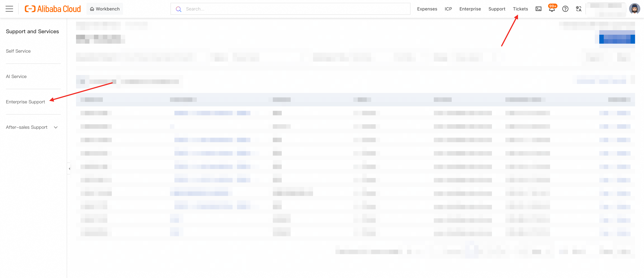Open the ICP menu

pyautogui.click(x=448, y=9)
